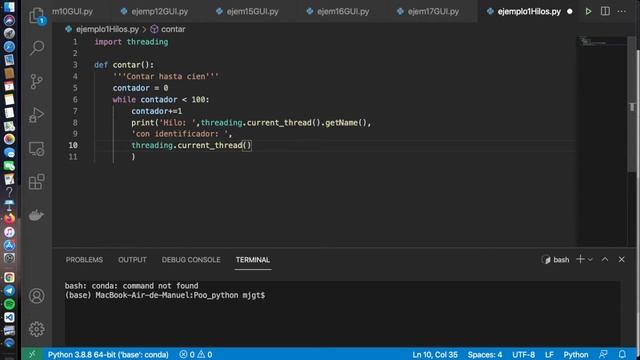
Task: Open the launch profile dropdown beside plus
Action: 590,260
